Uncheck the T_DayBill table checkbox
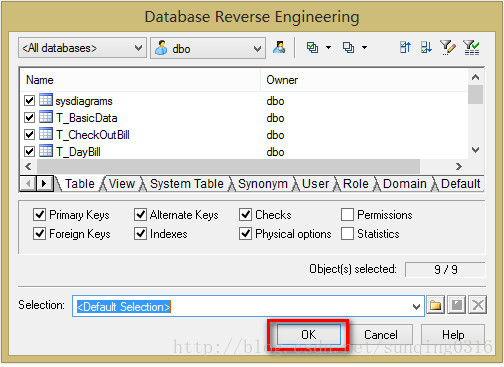 29,151
